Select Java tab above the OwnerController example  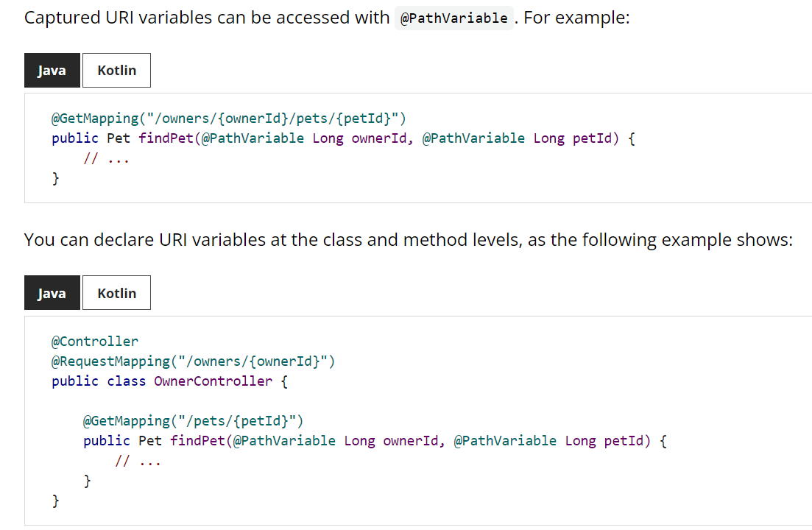(x=52, y=293)
